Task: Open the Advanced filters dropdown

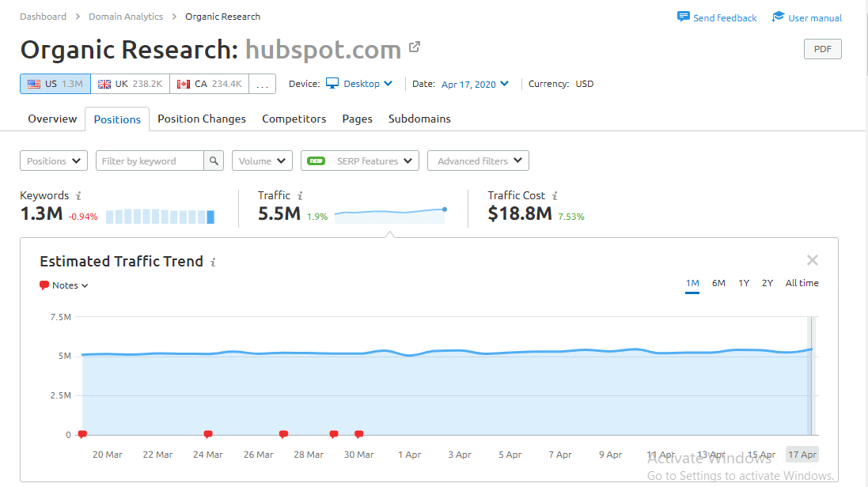Action: [478, 161]
